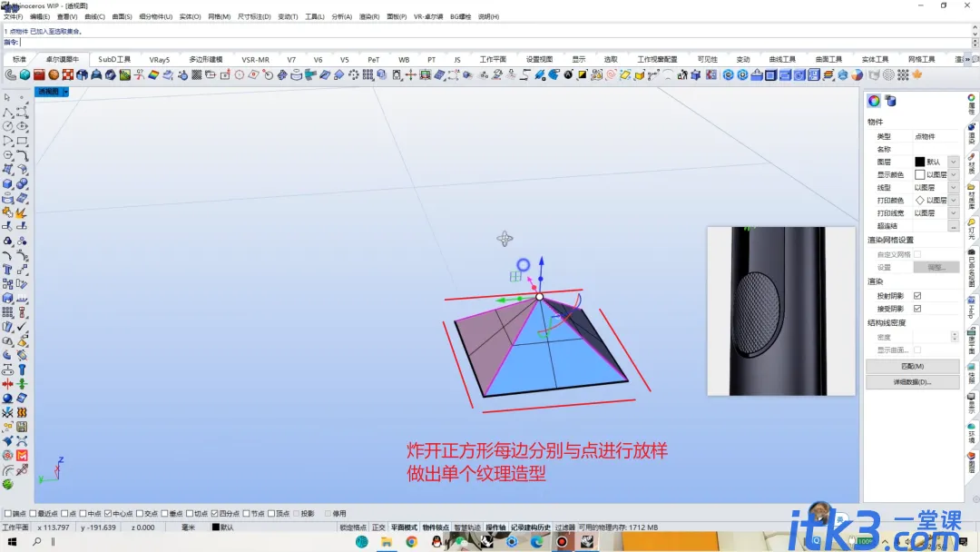980x552 pixels.
Task: Switch to the VRay5 toolbar tab
Action: click(160, 59)
